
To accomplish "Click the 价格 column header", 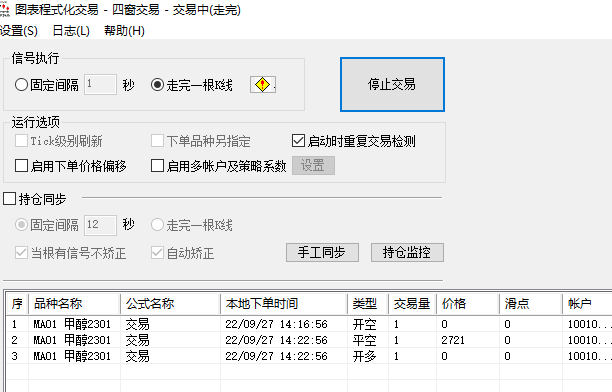I will click(x=468, y=304).
